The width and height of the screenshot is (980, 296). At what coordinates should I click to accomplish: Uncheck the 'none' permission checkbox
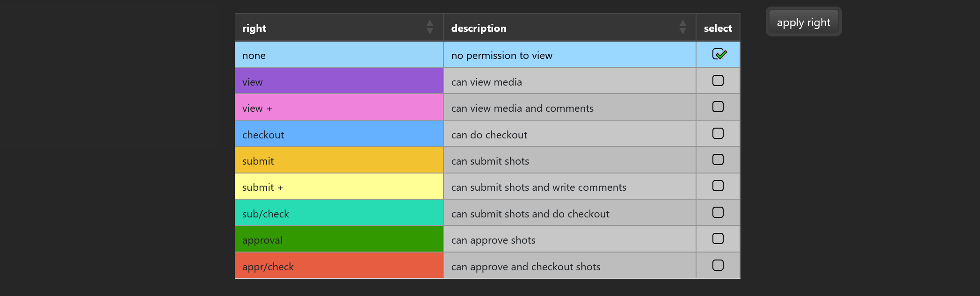click(x=718, y=54)
